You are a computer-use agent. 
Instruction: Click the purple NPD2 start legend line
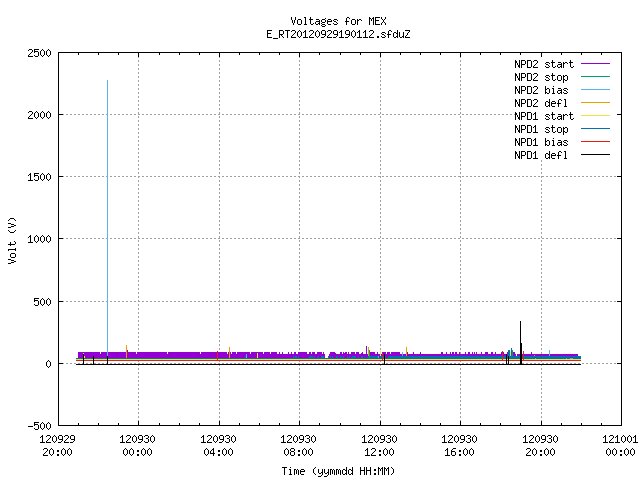click(595, 64)
